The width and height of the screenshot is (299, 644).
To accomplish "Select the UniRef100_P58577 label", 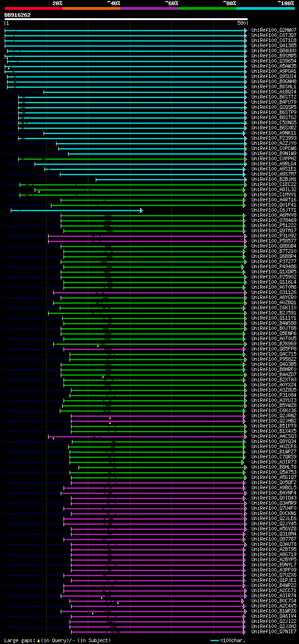I will click(274, 241).
